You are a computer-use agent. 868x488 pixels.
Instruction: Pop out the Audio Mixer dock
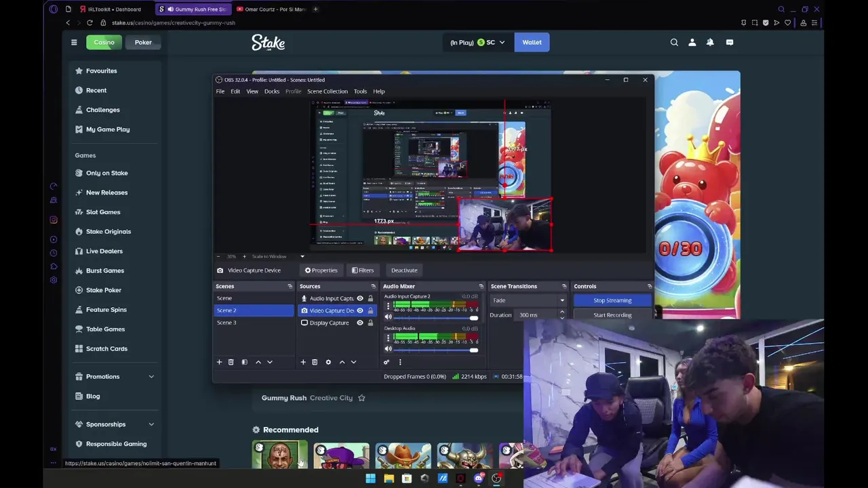pyautogui.click(x=481, y=286)
